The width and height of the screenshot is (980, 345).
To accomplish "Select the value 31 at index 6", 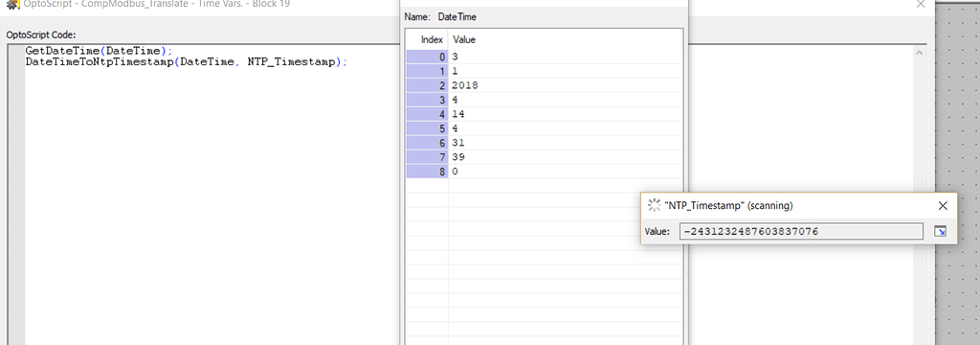I will coord(458,143).
